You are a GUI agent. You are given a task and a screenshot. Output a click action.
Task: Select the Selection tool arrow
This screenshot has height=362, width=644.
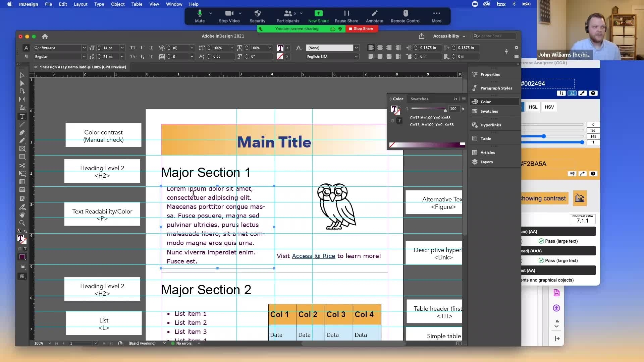pyautogui.click(x=22, y=75)
